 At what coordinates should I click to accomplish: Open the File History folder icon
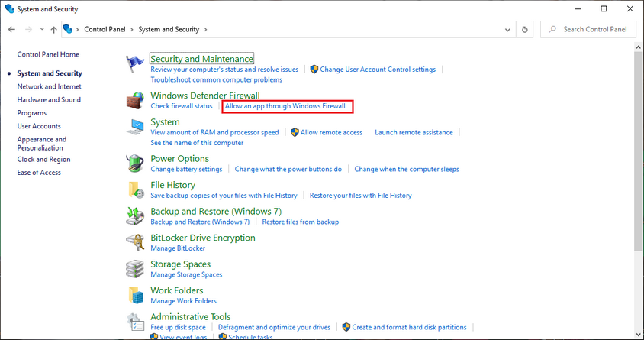tap(136, 189)
